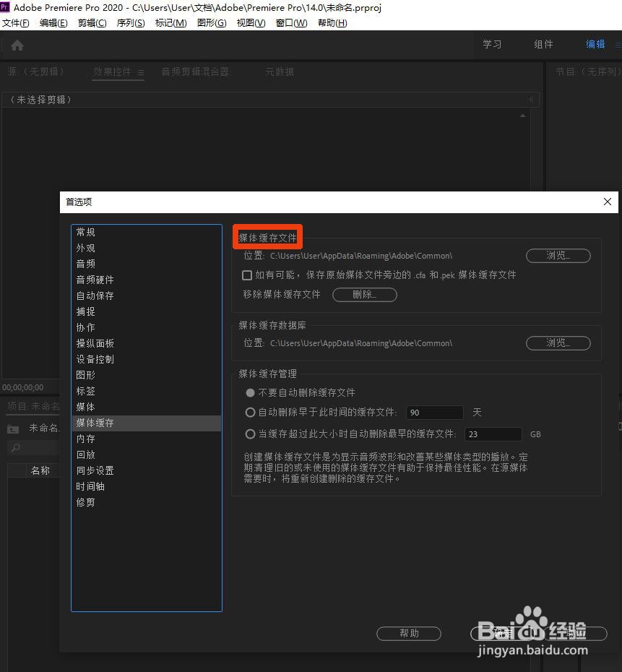Select auto-delete oldest cache when exceeding size
This screenshot has width=622, height=672.
[250, 434]
